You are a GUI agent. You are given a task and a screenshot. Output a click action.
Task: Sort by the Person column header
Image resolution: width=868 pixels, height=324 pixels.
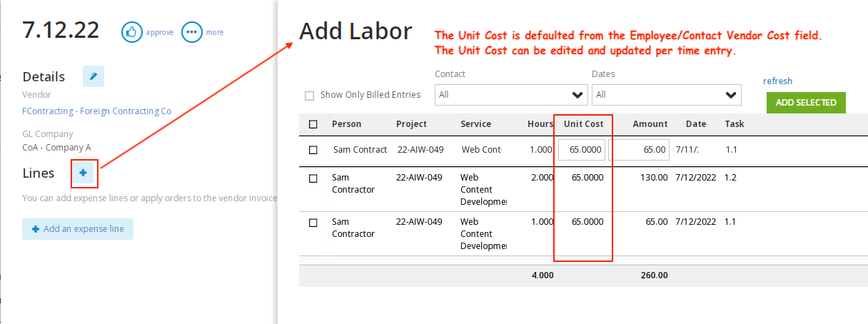pos(347,124)
